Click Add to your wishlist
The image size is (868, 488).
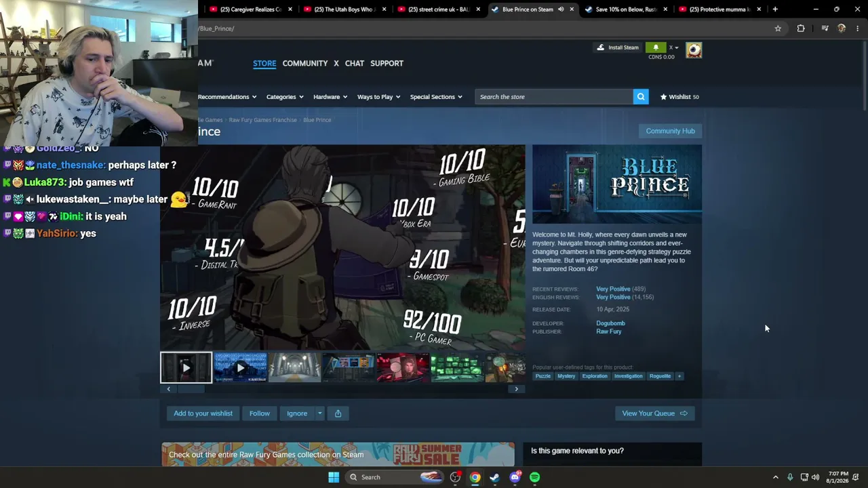point(203,413)
